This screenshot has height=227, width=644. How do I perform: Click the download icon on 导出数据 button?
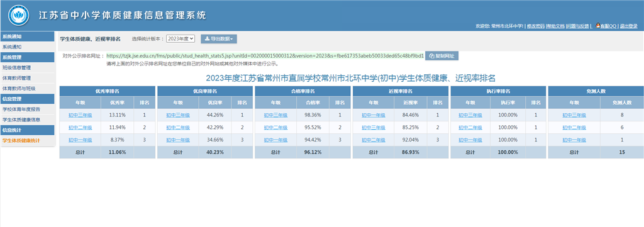[x=207, y=39]
